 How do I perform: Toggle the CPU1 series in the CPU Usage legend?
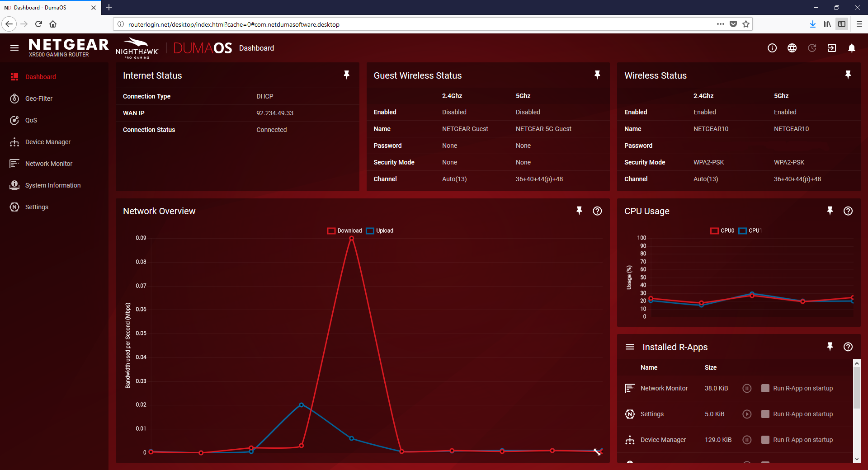(x=750, y=230)
